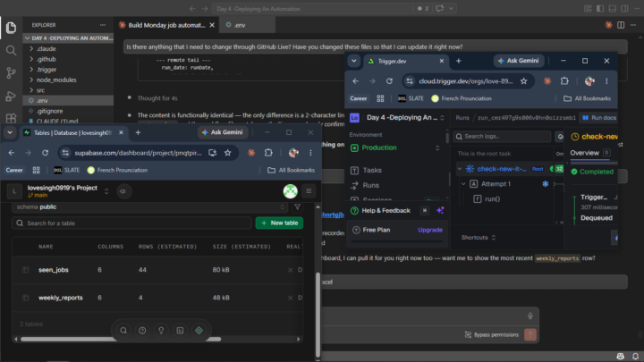Click the notifications bell in status bar
This screenshot has width=644, height=362.
pyautogui.click(x=635, y=357)
